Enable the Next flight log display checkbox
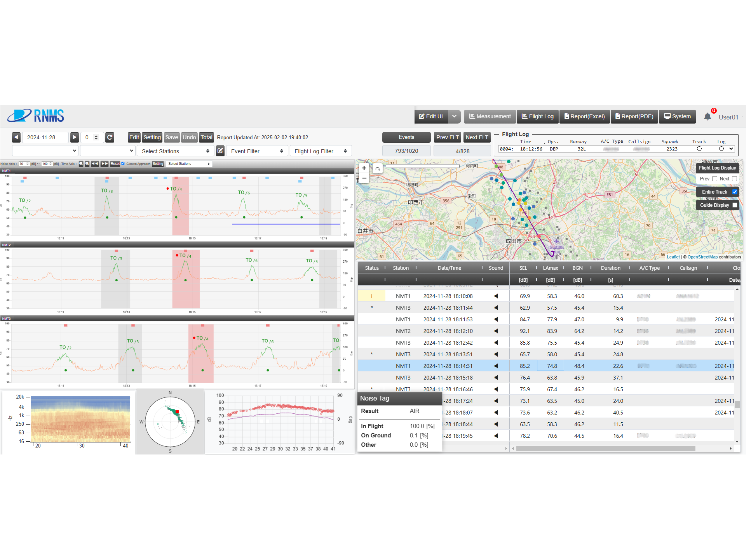 point(734,179)
